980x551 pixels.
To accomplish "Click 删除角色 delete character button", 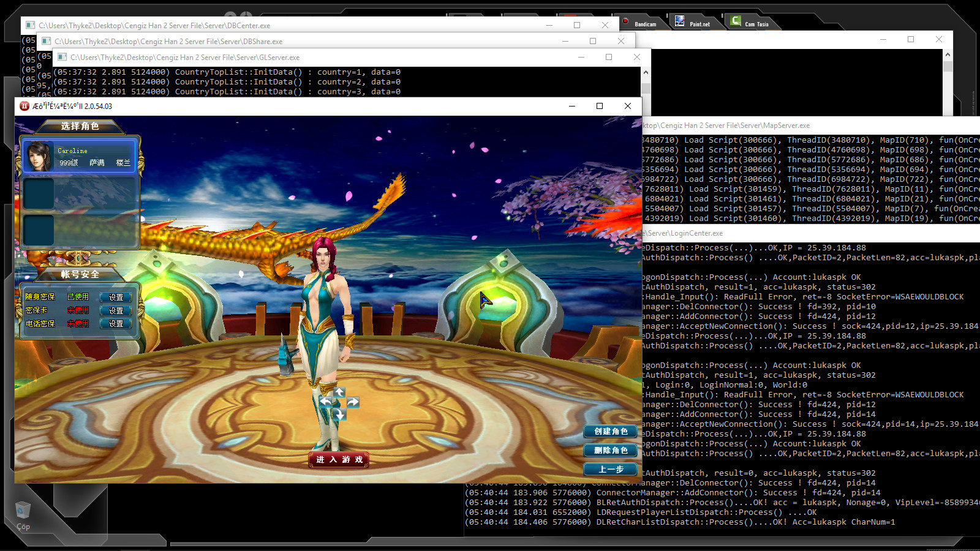I will click(x=610, y=451).
